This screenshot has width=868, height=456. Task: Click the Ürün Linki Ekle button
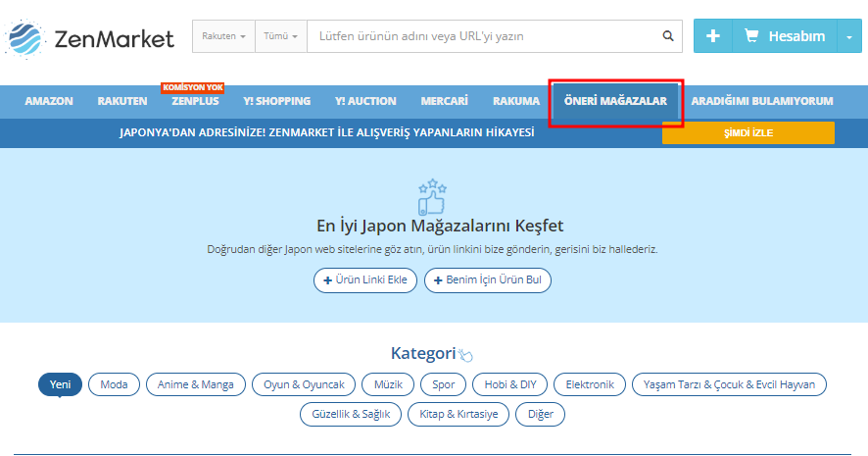(x=365, y=280)
